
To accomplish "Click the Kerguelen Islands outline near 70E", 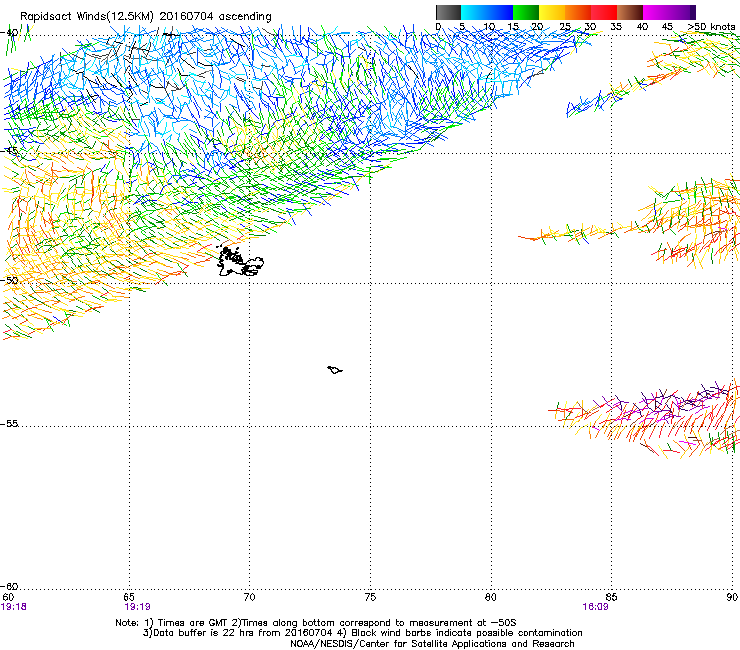I will click(x=240, y=262).
